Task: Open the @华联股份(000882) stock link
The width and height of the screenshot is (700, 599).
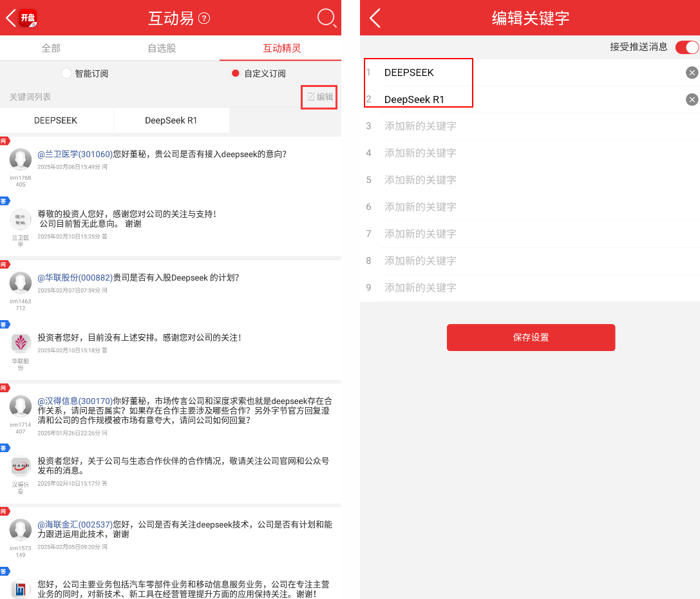Action: (75, 278)
